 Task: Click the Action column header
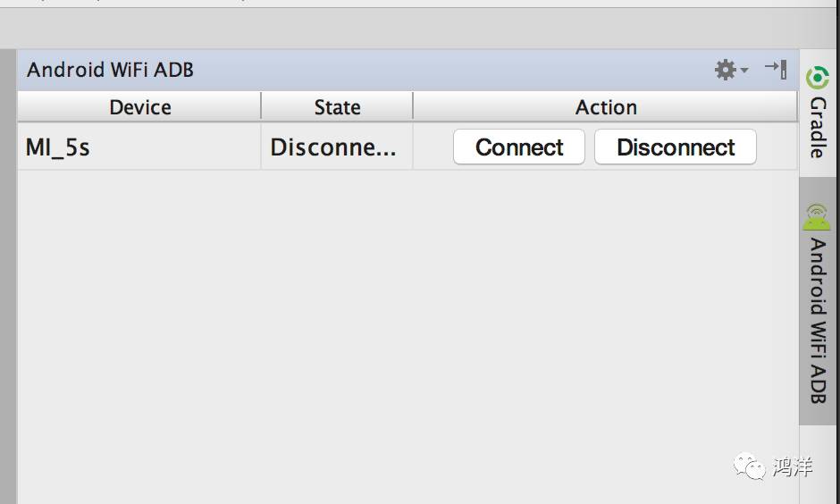605,107
